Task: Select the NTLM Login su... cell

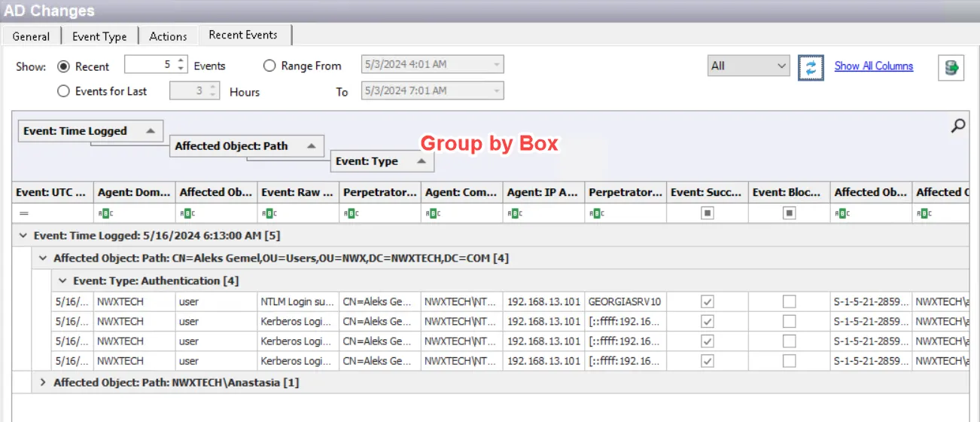Action: point(298,301)
